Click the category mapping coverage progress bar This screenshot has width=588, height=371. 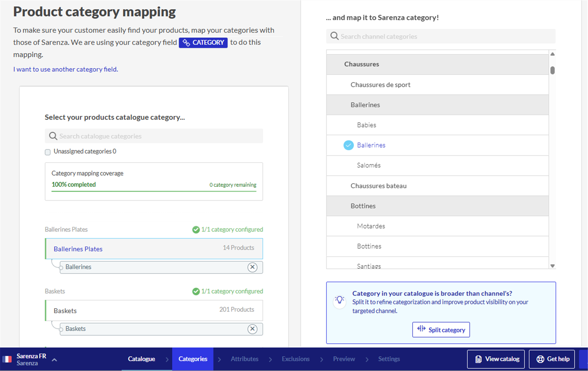(x=154, y=191)
